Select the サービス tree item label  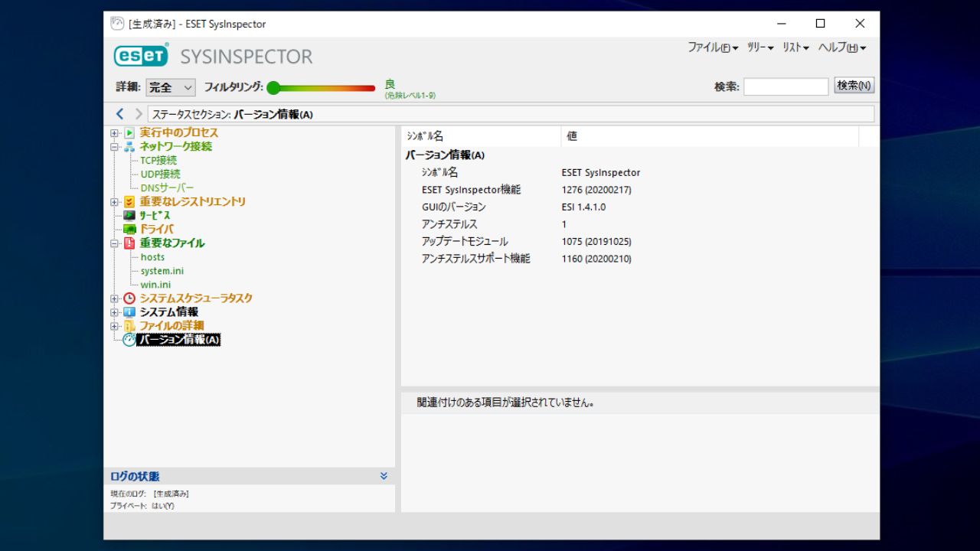[x=155, y=216]
